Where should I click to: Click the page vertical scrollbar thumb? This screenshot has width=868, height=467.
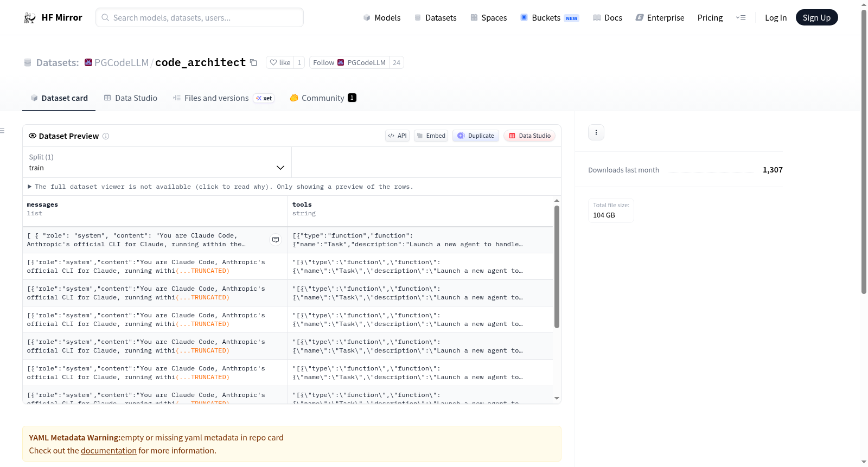[864, 152]
